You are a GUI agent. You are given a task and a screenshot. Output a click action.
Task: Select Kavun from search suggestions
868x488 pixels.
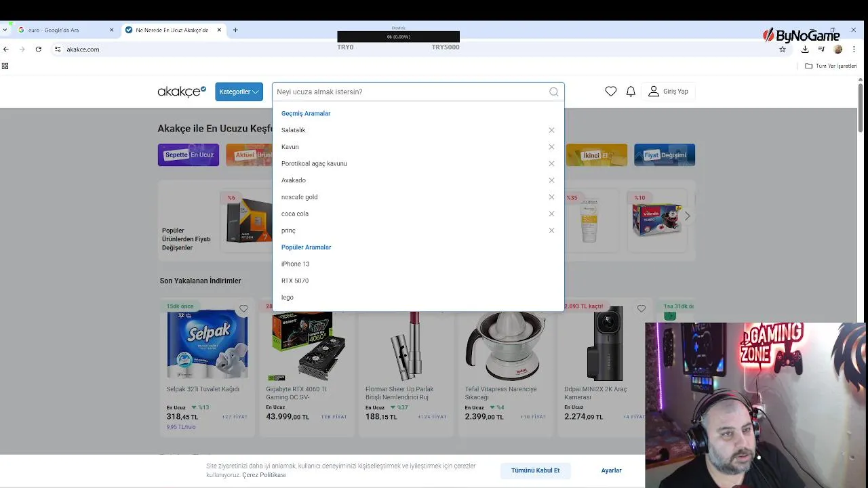pos(290,147)
